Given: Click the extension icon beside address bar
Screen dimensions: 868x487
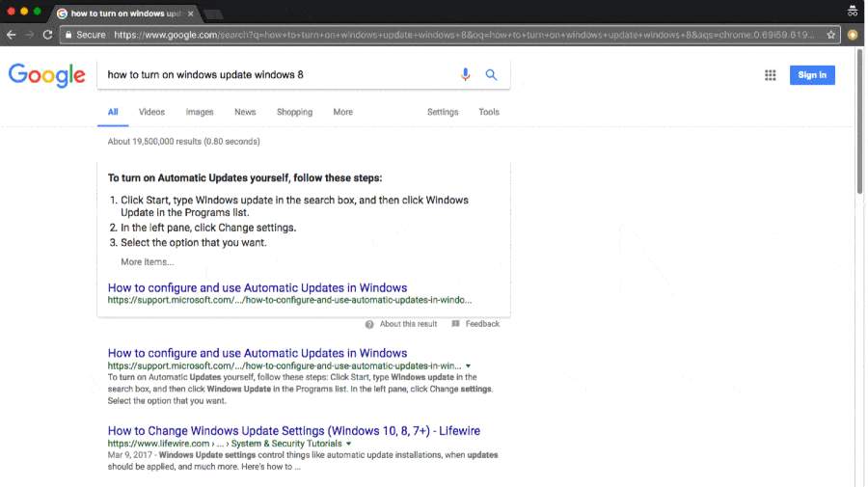Looking at the screenshot, I should click(853, 35).
